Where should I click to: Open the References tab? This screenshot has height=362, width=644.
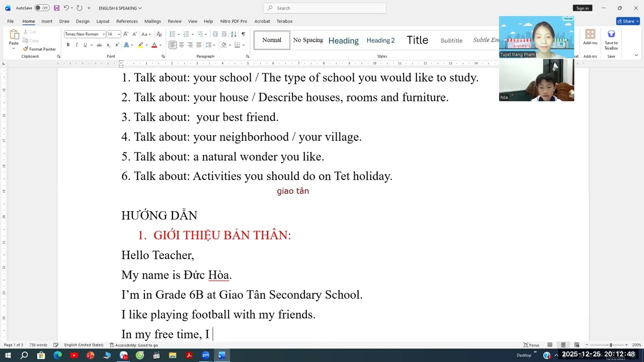(127, 21)
